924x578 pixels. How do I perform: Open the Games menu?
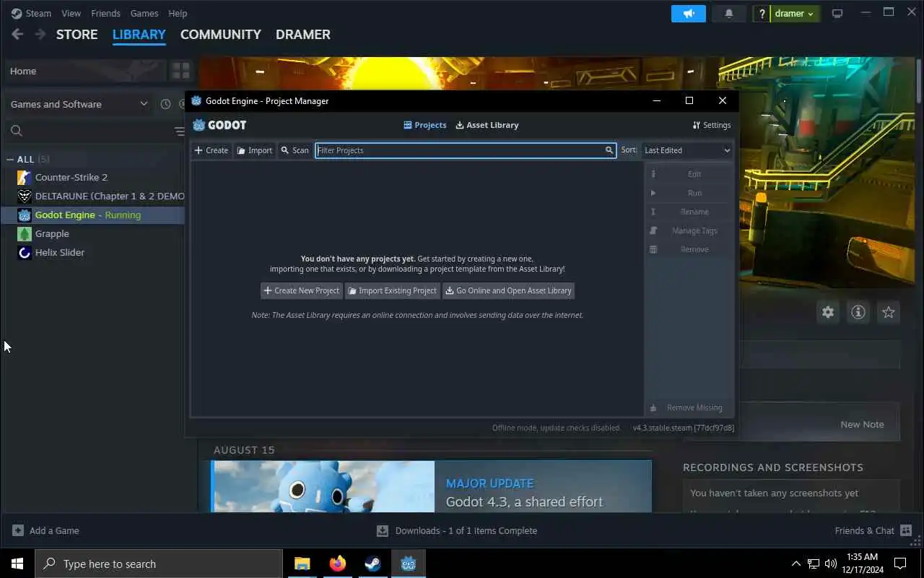(x=144, y=13)
